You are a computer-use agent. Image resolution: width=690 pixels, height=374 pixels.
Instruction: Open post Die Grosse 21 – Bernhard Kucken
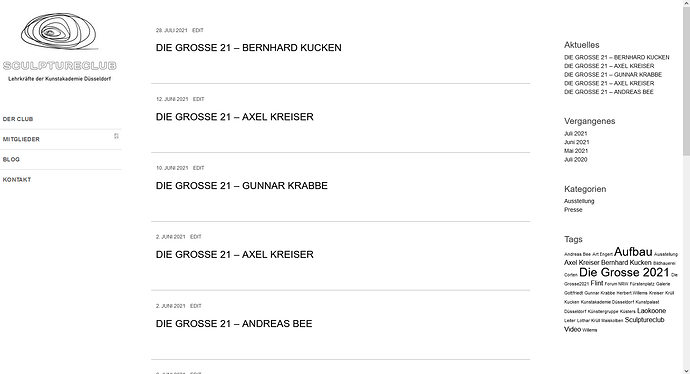click(x=249, y=48)
